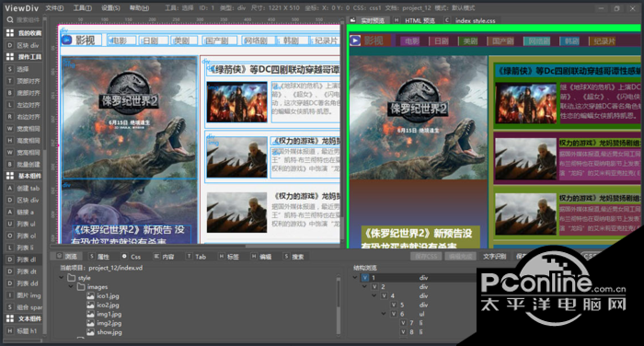Toggle the V checkbox of node 1
Image resolution: width=644 pixels, height=346 pixels.
[364, 278]
